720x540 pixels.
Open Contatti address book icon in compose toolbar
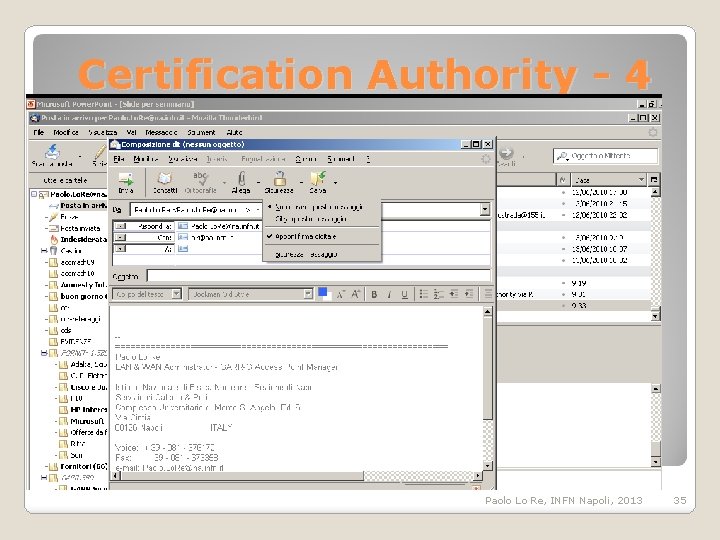click(x=164, y=179)
